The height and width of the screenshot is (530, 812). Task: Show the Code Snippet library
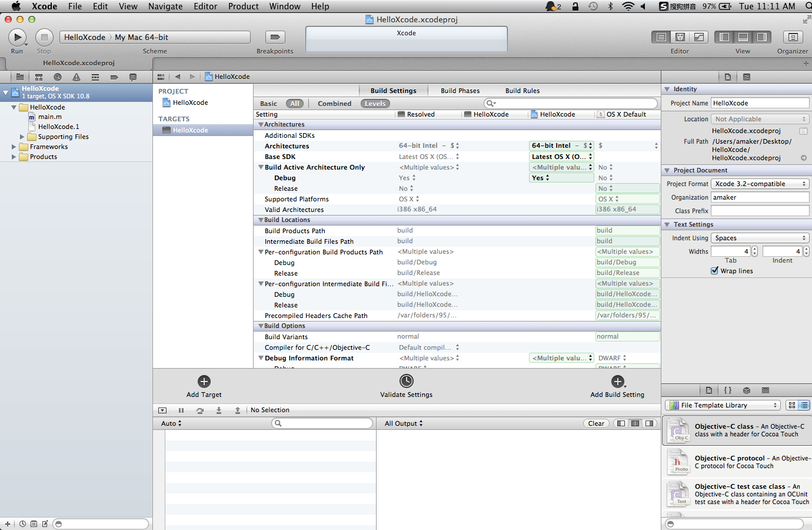click(x=728, y=390)
